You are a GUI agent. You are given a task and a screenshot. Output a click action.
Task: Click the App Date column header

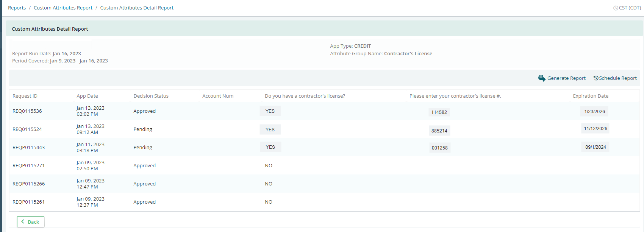(87, 96)
